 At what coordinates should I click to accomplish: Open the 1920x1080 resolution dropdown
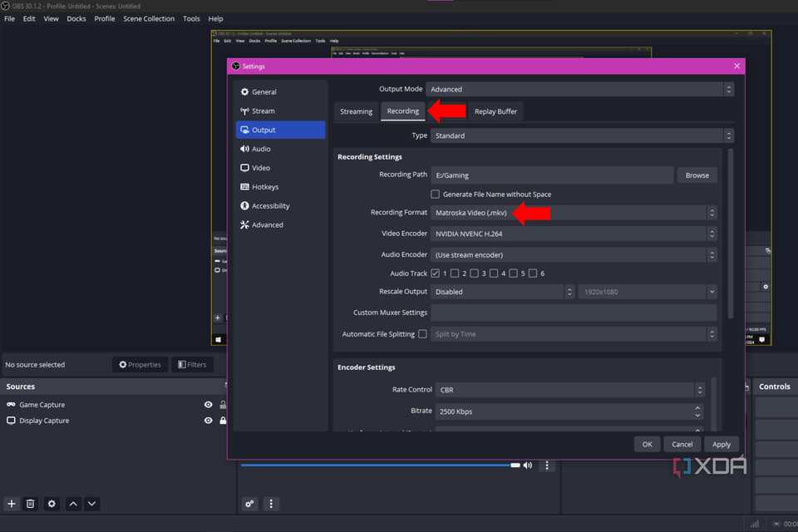tap(648, 292)
